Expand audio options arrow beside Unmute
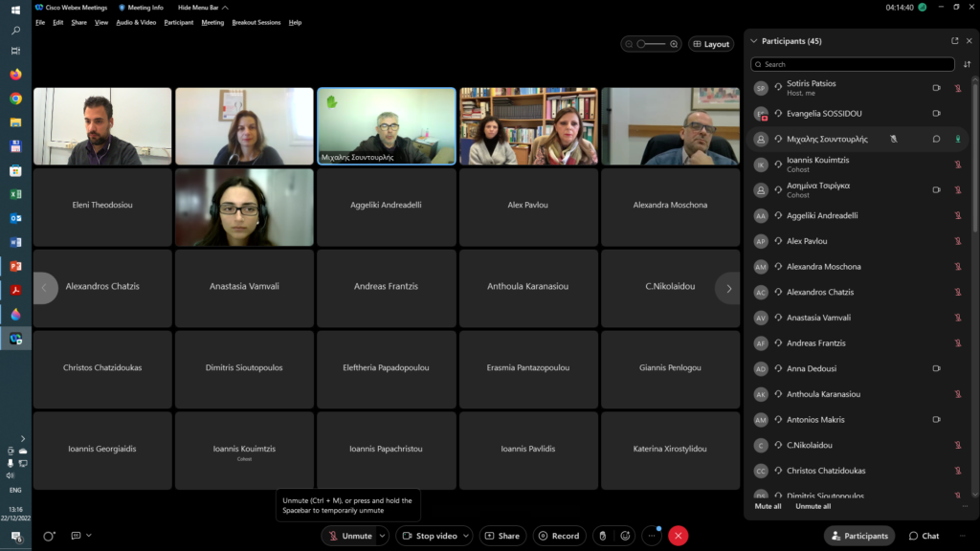 384,536
